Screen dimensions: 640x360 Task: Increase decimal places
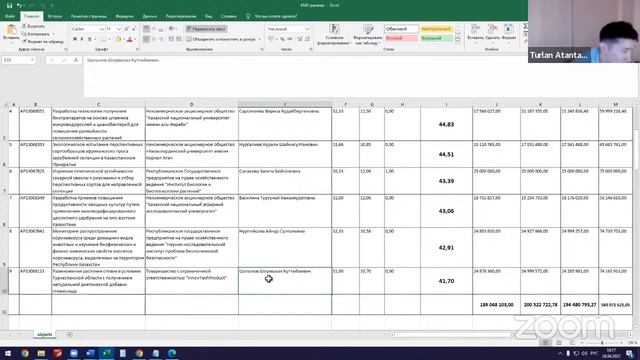pos(300,39)
